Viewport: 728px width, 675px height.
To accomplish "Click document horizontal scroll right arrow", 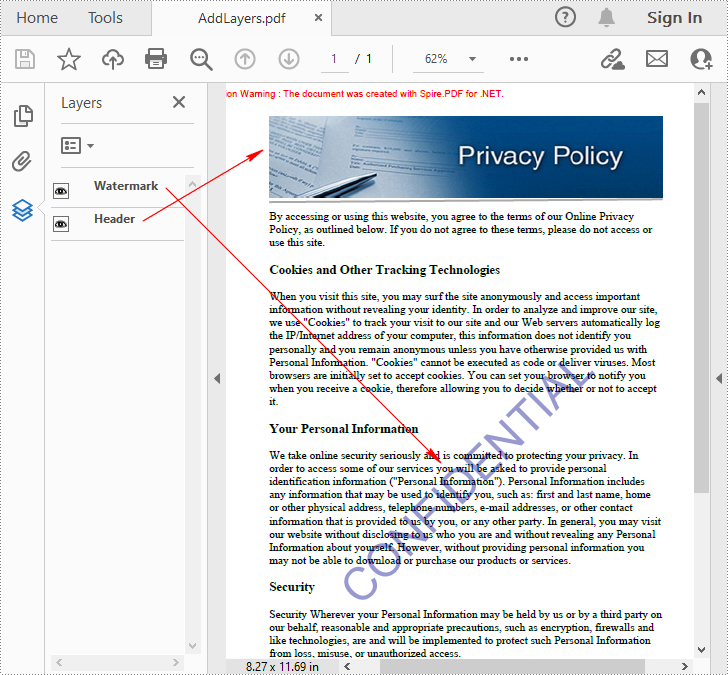I will tap(684, 667).
